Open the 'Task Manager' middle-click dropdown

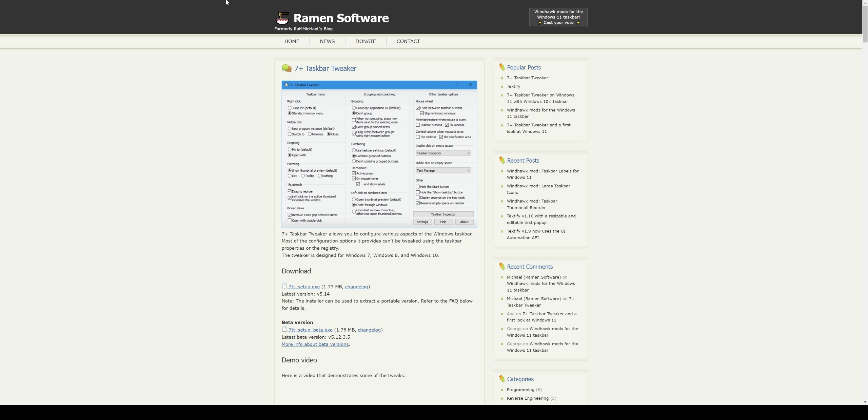tap(443, 171)
